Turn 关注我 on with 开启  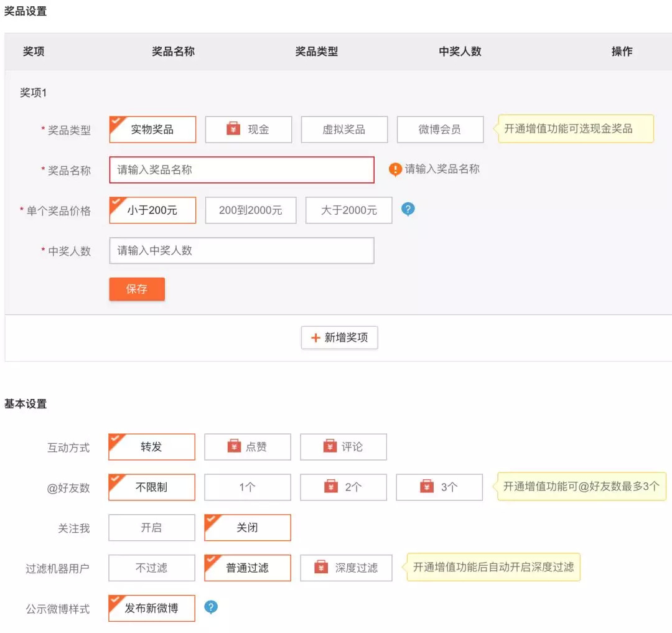[x=152, y=527]
